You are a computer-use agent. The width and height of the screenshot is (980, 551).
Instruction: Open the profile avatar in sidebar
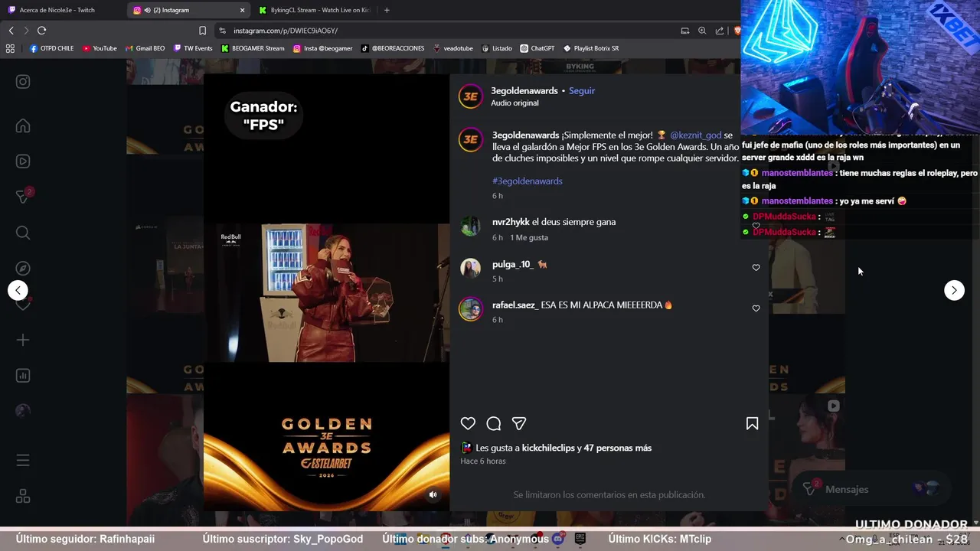(x=23, y=411)
